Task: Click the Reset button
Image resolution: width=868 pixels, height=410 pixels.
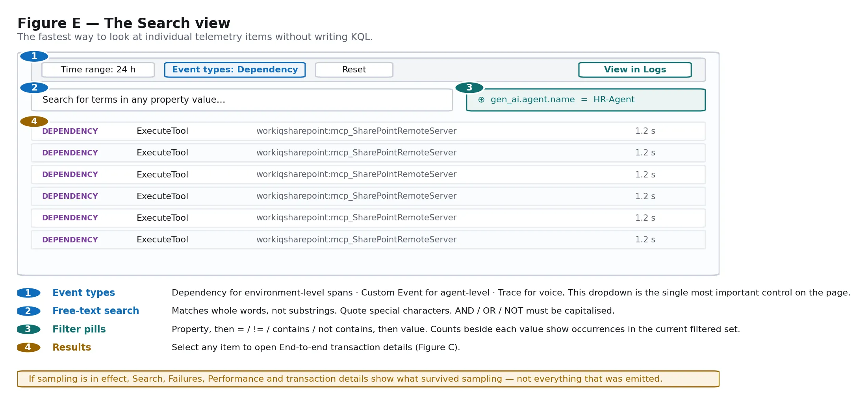Action: pyautogui.click(x=354, y=70)
